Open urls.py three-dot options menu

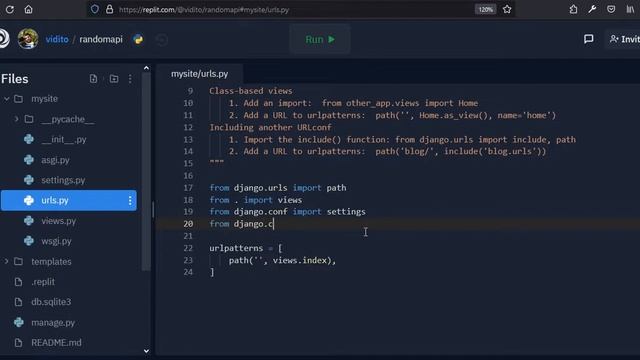[x=130, y=200]
